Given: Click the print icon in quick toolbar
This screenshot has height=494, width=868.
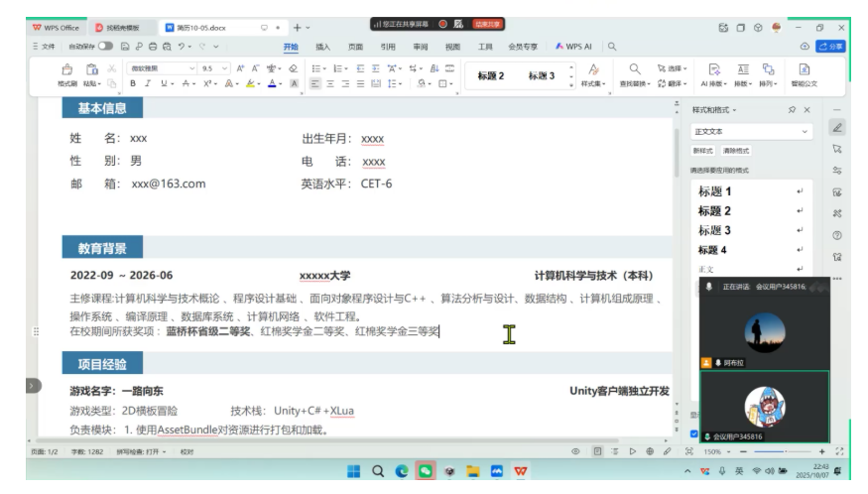Looking at the screenshot, I should tap(153, 47).
